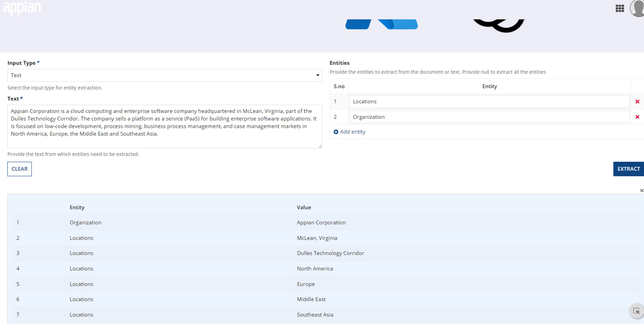
Task: Click the Input Type label
Action: [21, 63]
